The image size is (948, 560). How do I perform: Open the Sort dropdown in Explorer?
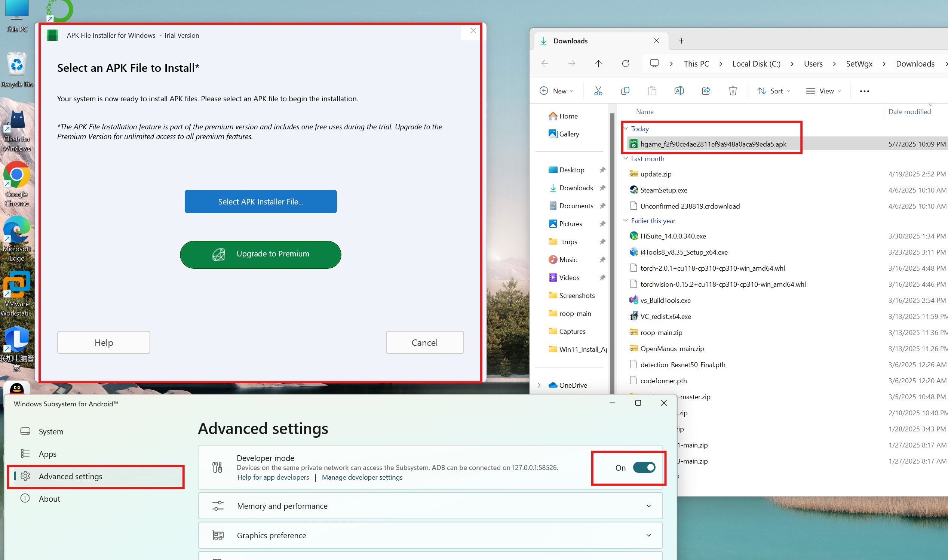click(773, 91)
